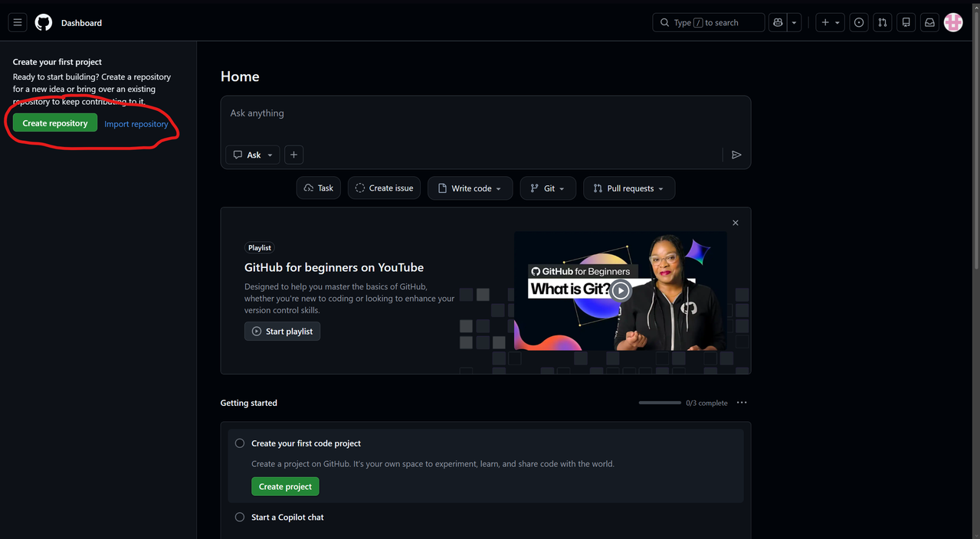Select the Create issue quick action
Viewport: 980px width, 539px height.
pos(384,188)
